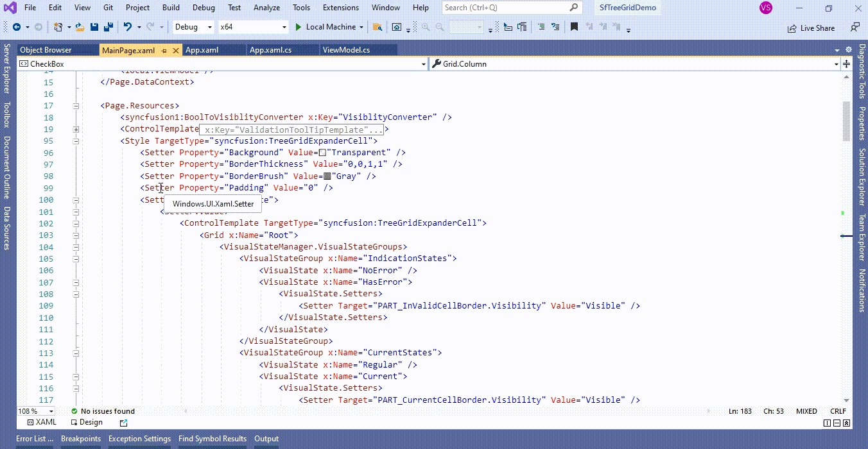This screenshot has width=868, height=449.
Task: Open the Local Machine target dropdown arrow
Action: (361, 27)
